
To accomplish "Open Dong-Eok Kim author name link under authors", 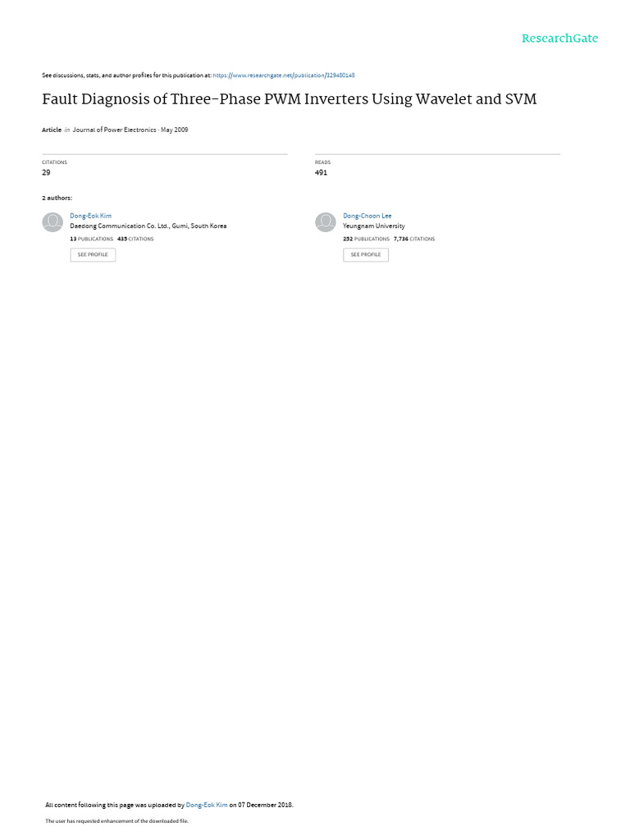I will pos(90,216).
